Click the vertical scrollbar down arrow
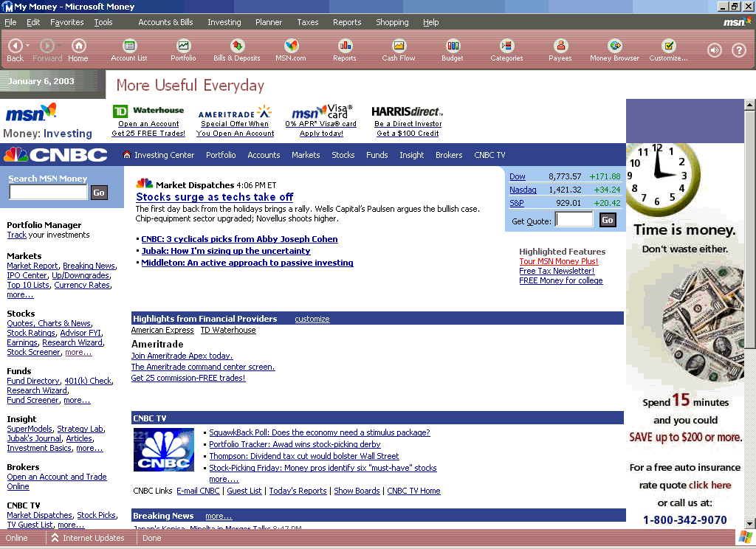The height and width of the screenshot is (549, 756). point(749,521)
